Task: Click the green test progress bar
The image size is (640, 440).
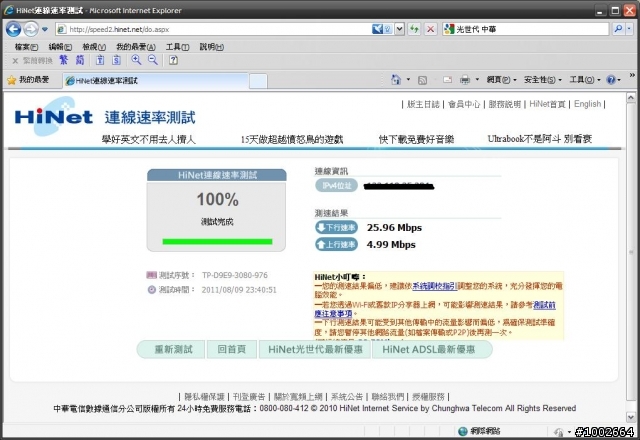Action: tap(217, 241)
